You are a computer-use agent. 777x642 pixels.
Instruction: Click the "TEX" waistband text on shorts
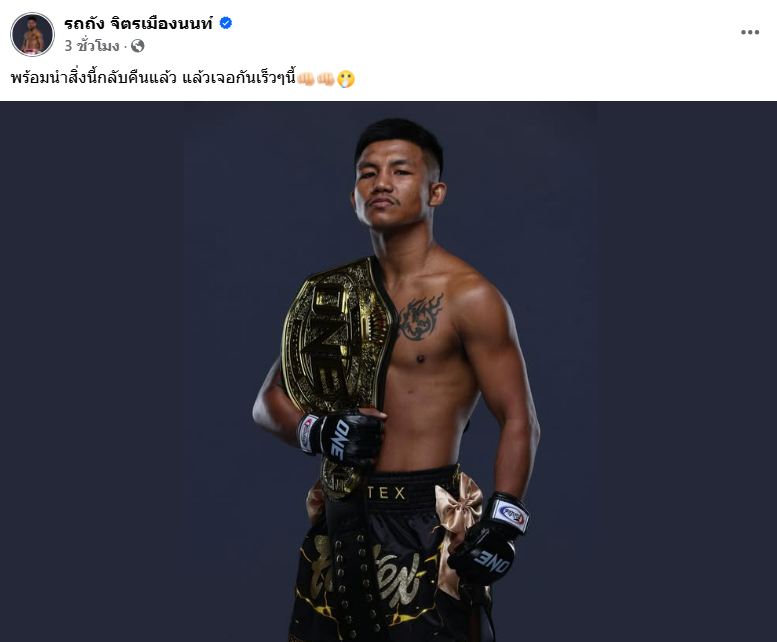tap(387, 493)
